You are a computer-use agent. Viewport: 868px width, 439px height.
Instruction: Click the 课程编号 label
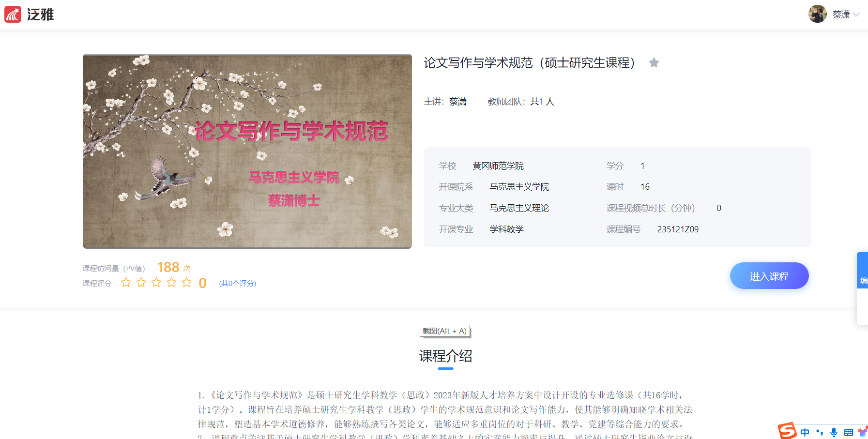tap(624, 229)
